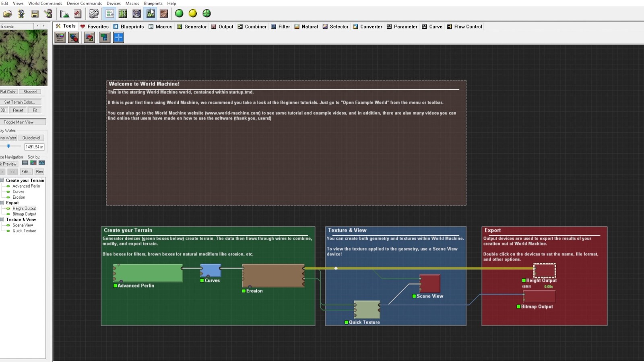
Task: Open world extents and resolution icon
Action: point(64,14)
